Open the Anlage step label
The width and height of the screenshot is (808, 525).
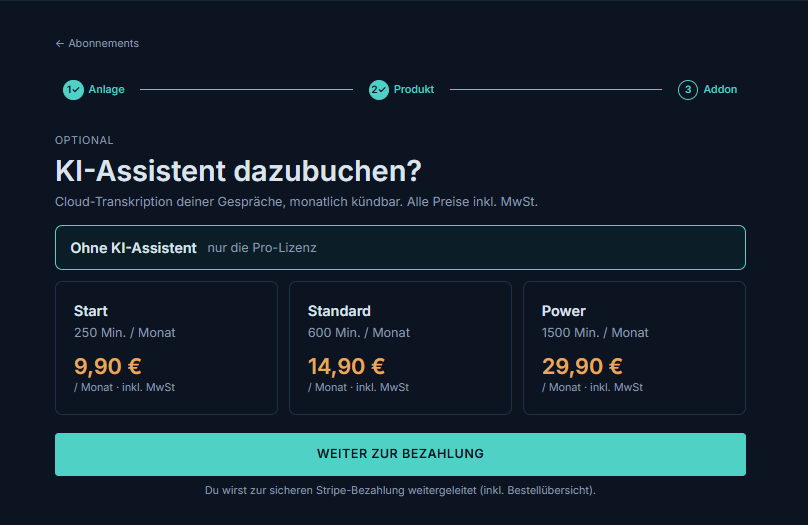106,90
